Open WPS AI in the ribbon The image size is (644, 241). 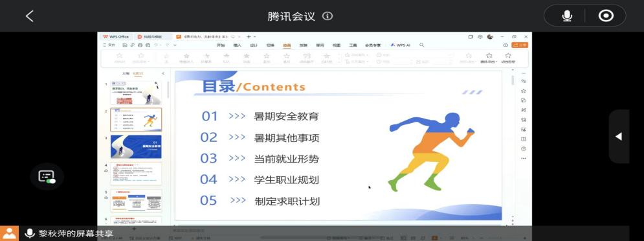(x=400, y=45)
